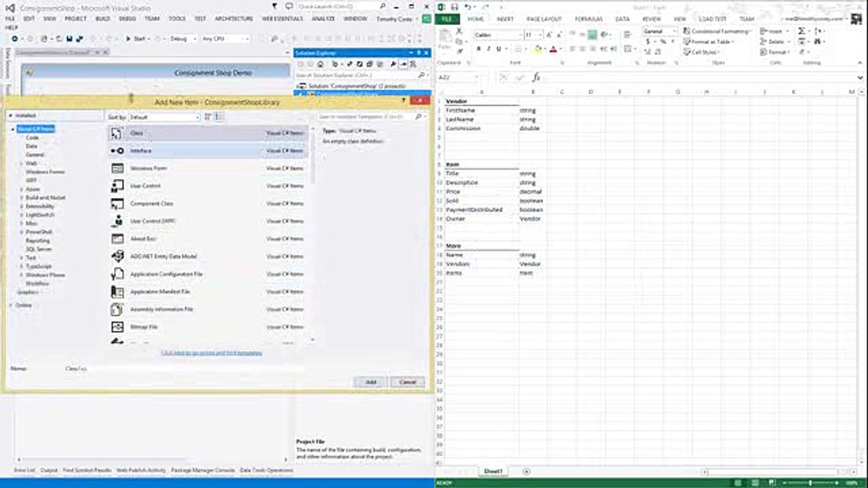
Task: Open Properties wrench in Solution Explorer toolbar
Action: coord(393,64)
